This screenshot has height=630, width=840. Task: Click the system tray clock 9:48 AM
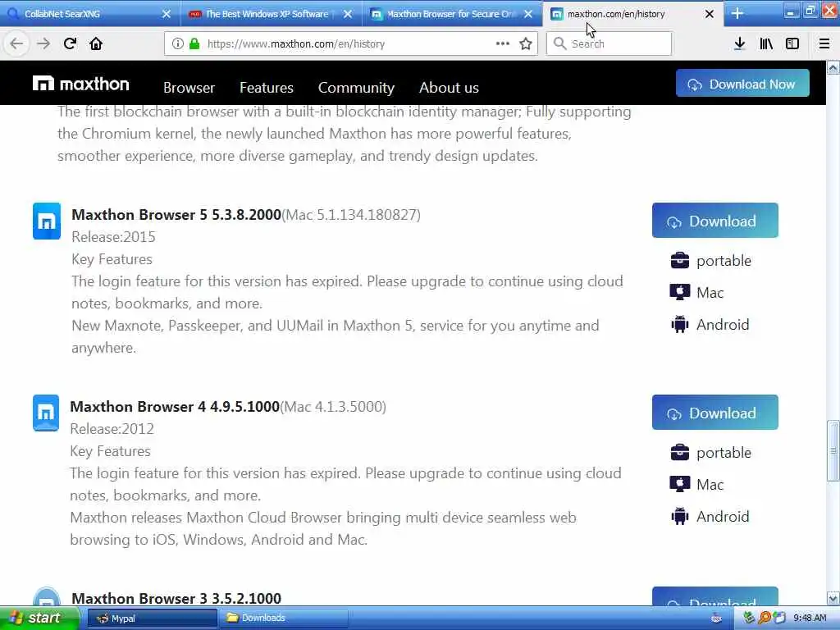810,618
